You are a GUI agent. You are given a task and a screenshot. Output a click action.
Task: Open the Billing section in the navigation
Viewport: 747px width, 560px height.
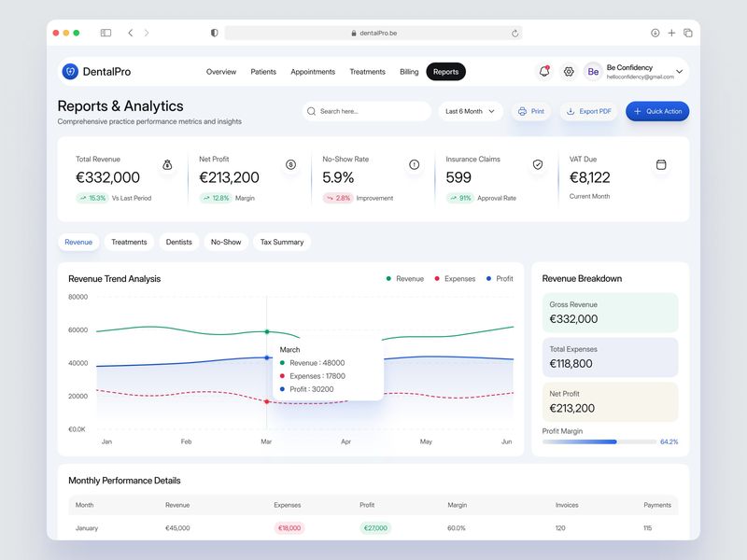(408, 71)
